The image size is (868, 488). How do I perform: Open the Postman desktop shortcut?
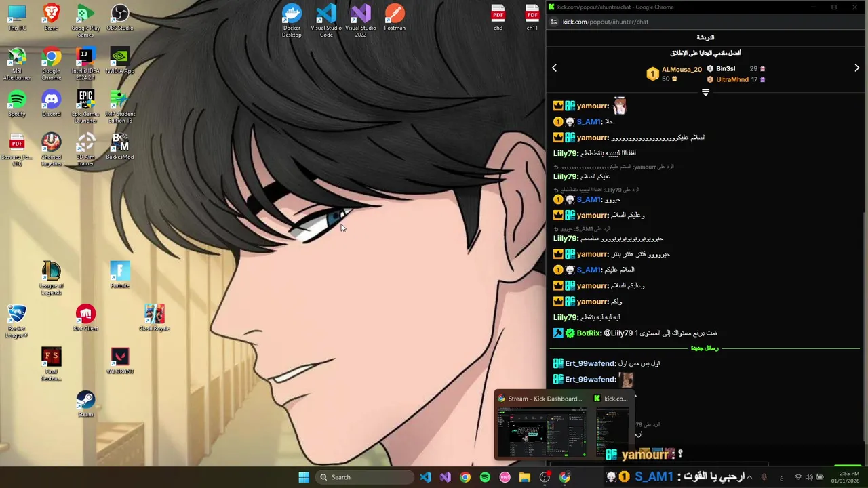[x=395, y=18]
